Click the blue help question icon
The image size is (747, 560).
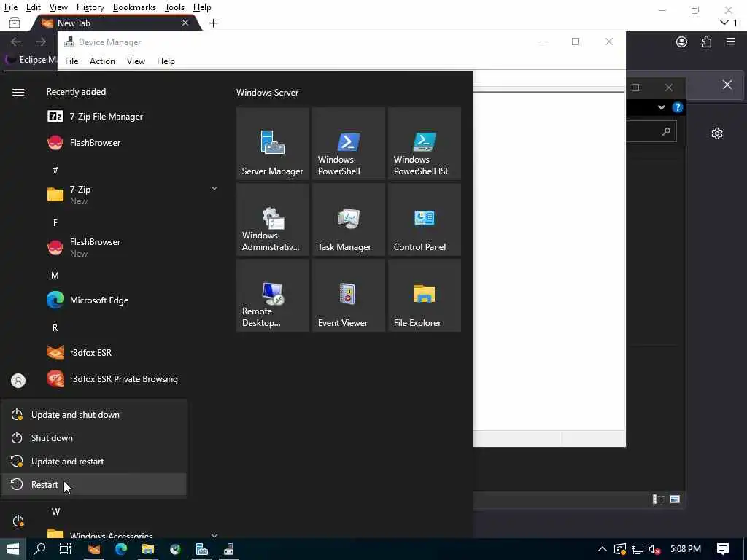click(x=678, y=107)
